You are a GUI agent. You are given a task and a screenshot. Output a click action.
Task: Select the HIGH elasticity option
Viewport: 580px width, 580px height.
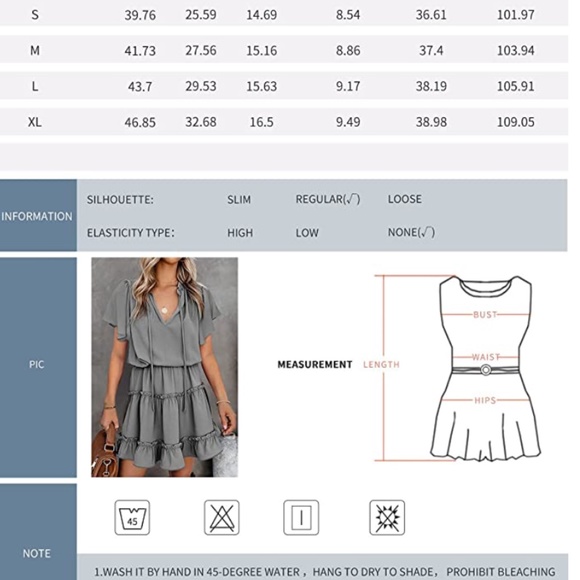(x=240, y=233)
